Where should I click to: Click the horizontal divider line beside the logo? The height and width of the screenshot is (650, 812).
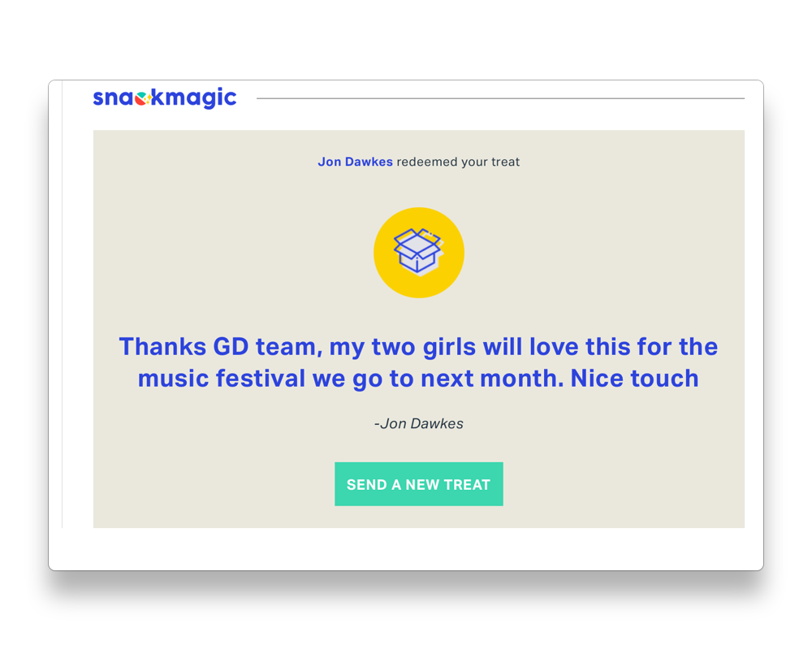500,98
